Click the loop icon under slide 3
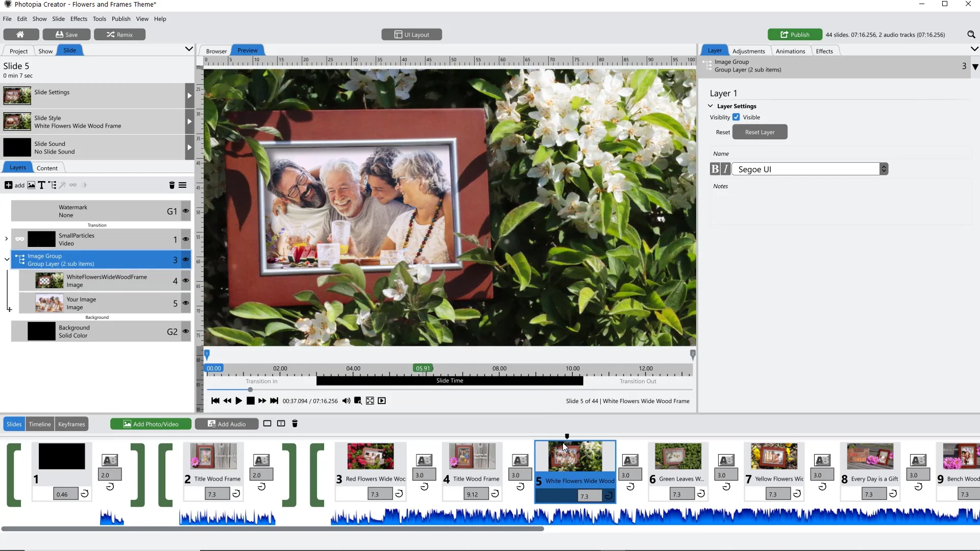This screenshot has width=980, height=551. pos(399,494)
